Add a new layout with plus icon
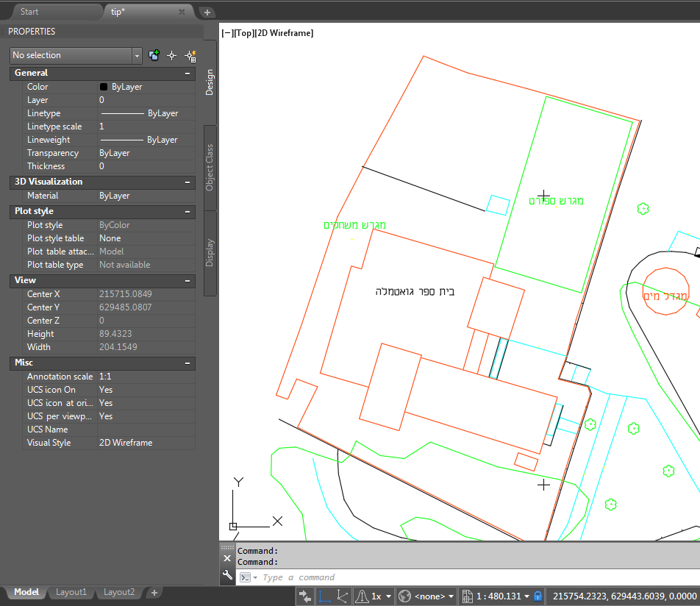The height and width of the screenshot is (606, 700). point(154,593)
